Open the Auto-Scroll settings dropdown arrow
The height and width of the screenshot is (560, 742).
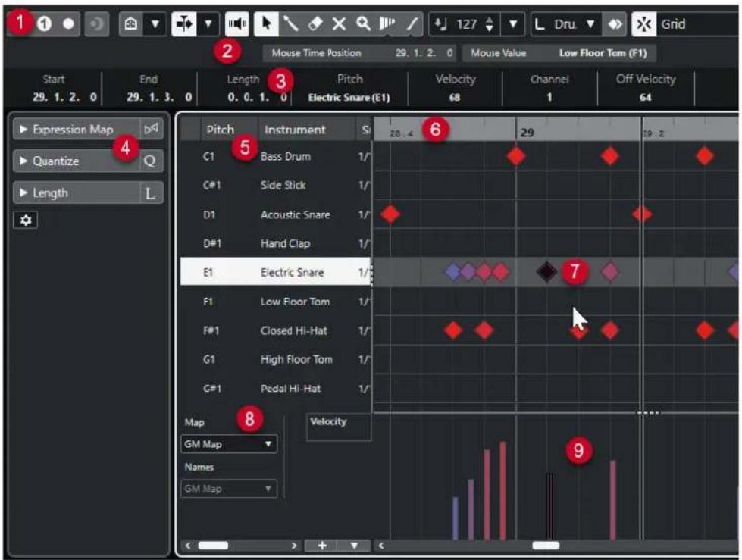(x=208, y=23)
